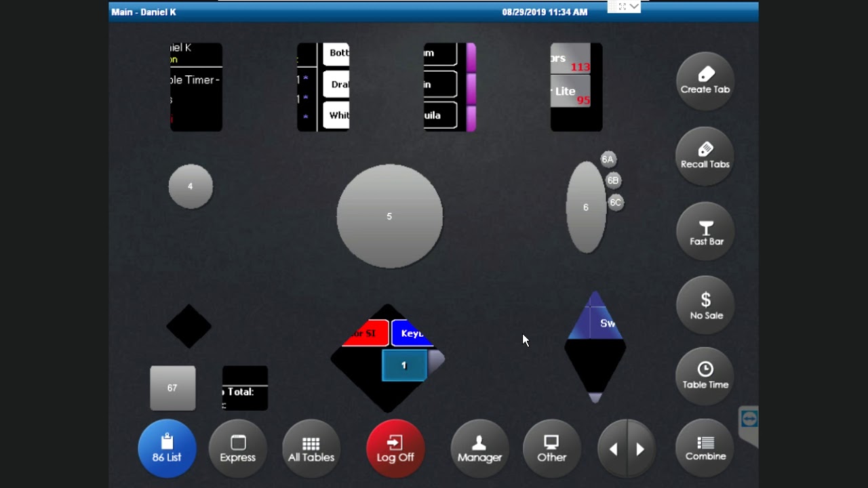This screenshot has width=868, height=488.
Task: Open the 86 List
Action: pyautogui.click(x=167, y=448)
